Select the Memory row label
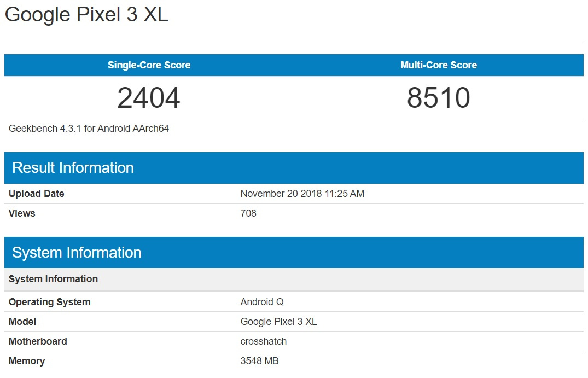 [27, 361]
